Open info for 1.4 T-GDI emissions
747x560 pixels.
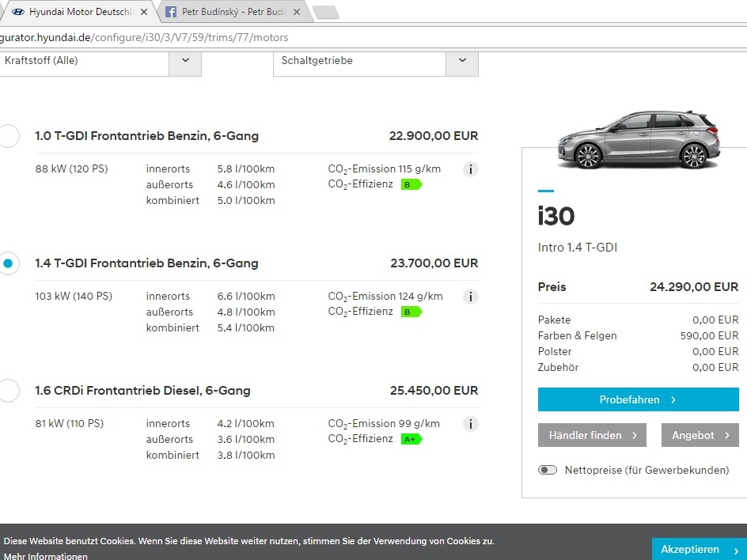pos(470,297)
